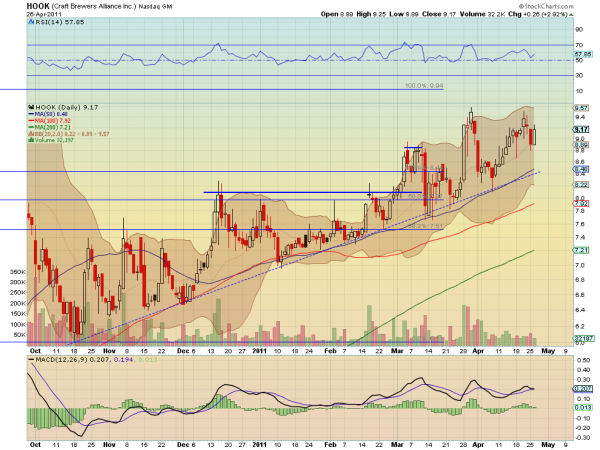The height and width of the screenshot is (450, 600).
Task: Click the RSI line icon beside RSI(14)
Action: pyautogui.click(x=31, y=22)
